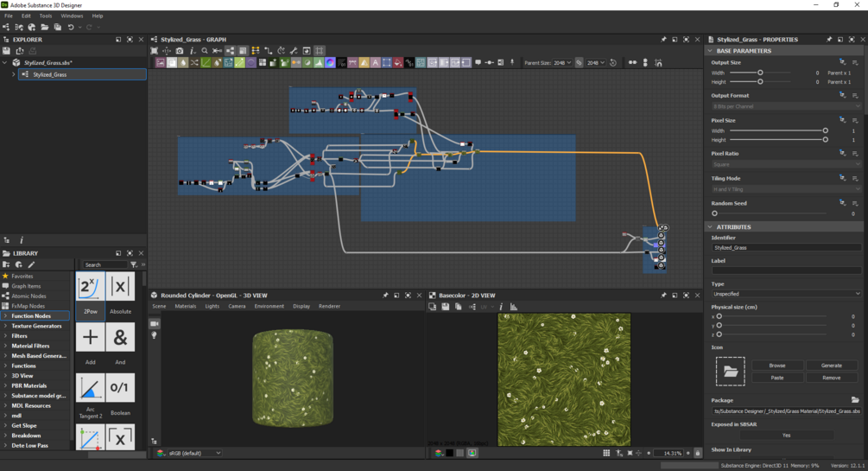Screen dimensions: 868x471
Task: Click the Browse icon button
Action: pos(777,366)
